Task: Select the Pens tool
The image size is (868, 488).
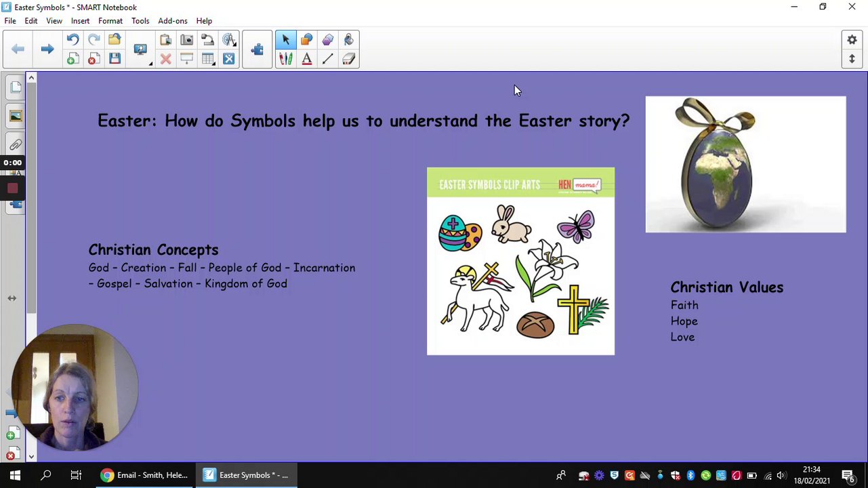Action: (x=285, y=59)
